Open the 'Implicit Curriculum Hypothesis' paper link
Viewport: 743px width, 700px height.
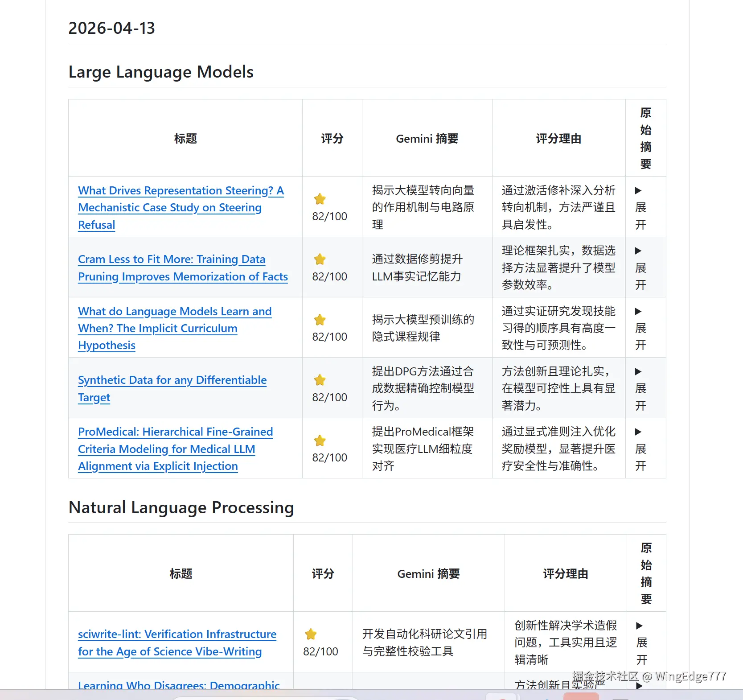(x=175, y=328)
